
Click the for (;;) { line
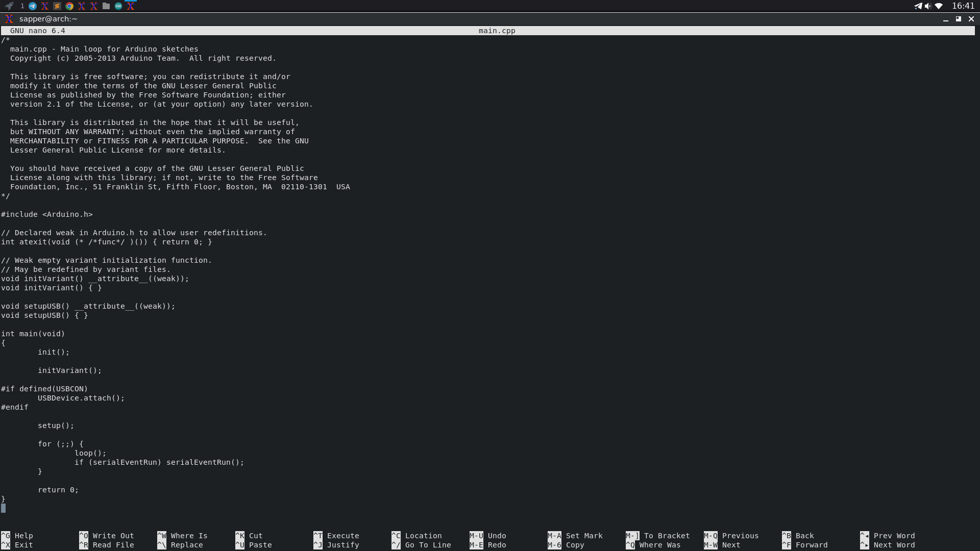tap(61, 444)
